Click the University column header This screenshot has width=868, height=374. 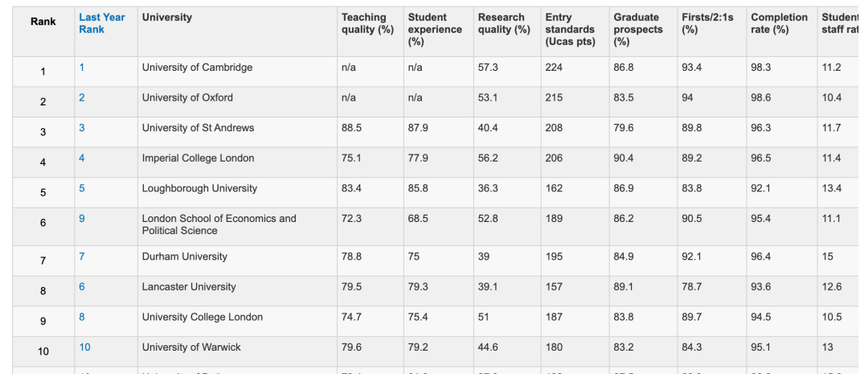pos(167,18)
